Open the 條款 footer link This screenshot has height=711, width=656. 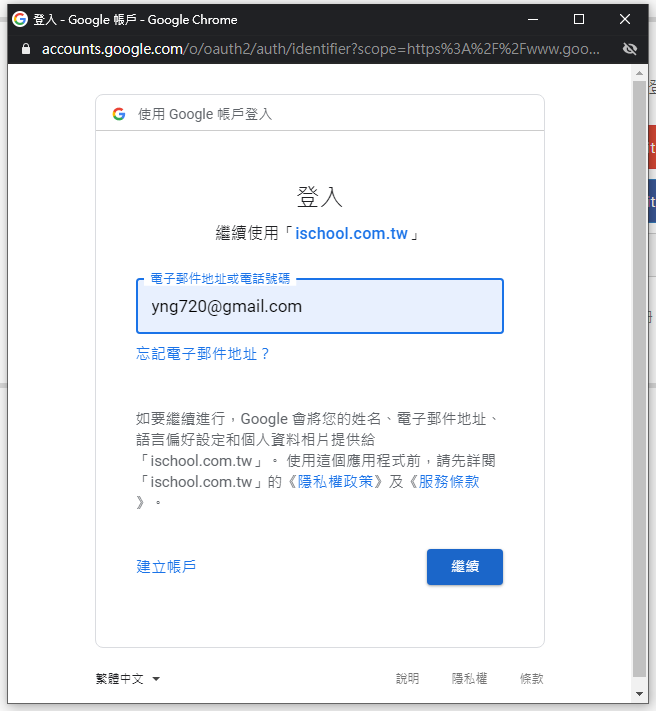point(531,679)
